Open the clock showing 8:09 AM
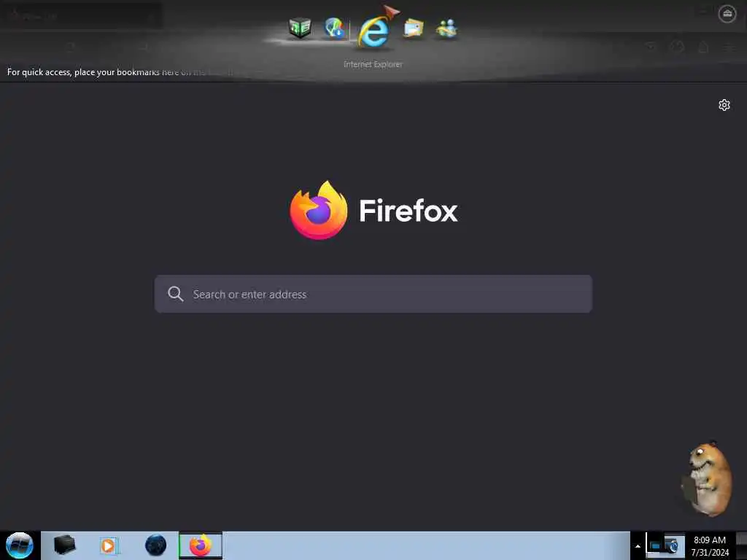Screen dimensions: 747x560 pyautogui.click(x=709, y=545)
